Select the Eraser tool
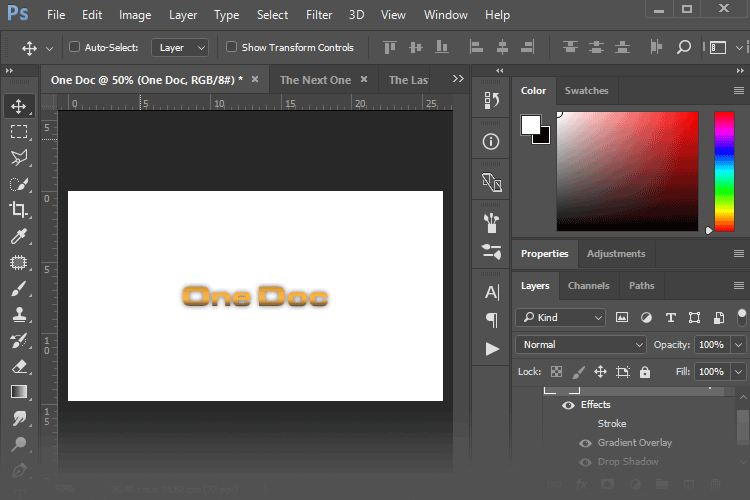750x500 pixels. click(19, 367)
